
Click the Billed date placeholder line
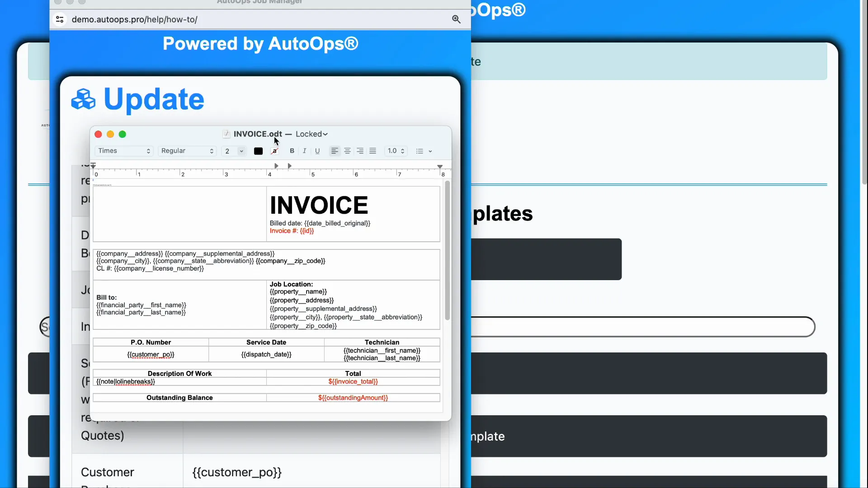(x=320, y=223)
